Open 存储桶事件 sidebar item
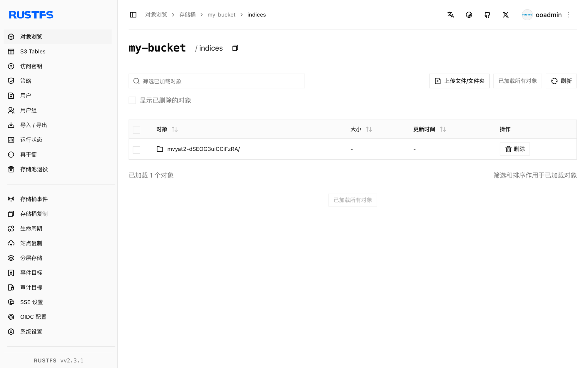This screenshot has height=368, width=588. (58, 199)
